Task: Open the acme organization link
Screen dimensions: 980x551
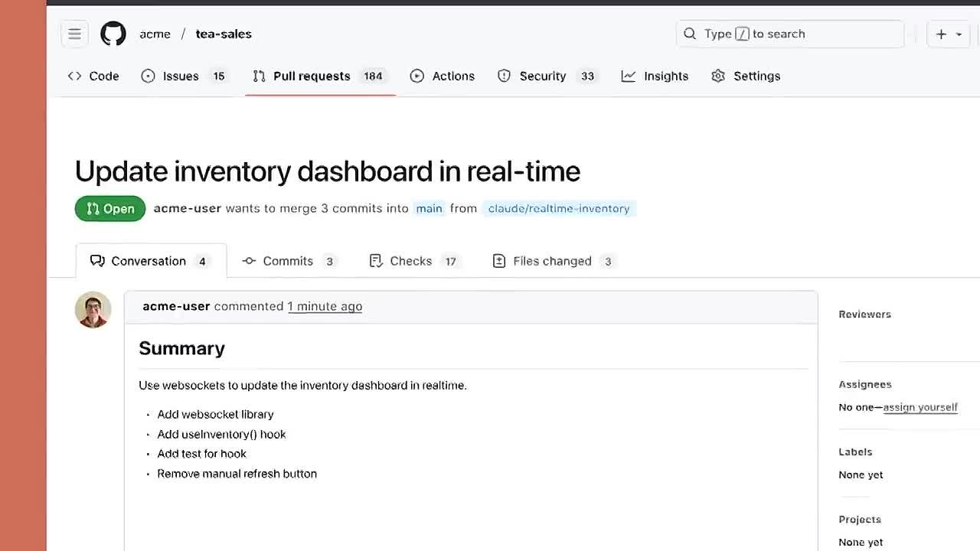Action: pos(155,34)
